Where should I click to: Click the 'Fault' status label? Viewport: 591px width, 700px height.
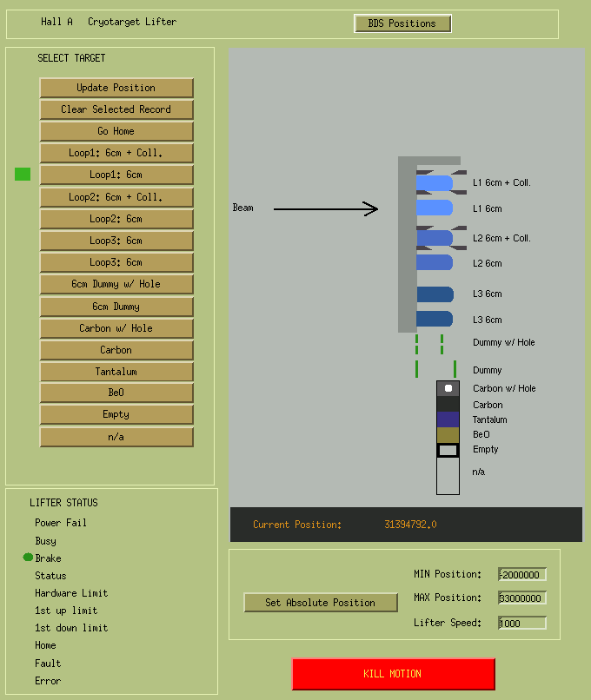pos(48,664)
